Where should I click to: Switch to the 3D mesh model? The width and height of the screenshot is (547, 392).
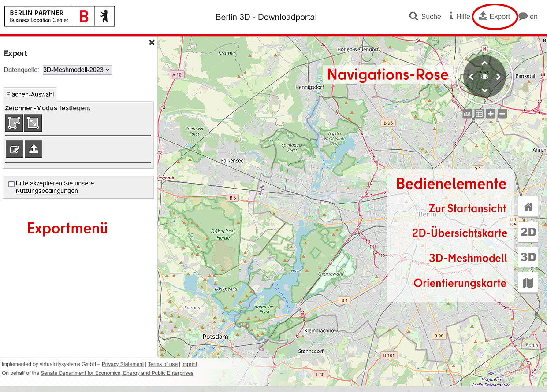tap(528, 257)
